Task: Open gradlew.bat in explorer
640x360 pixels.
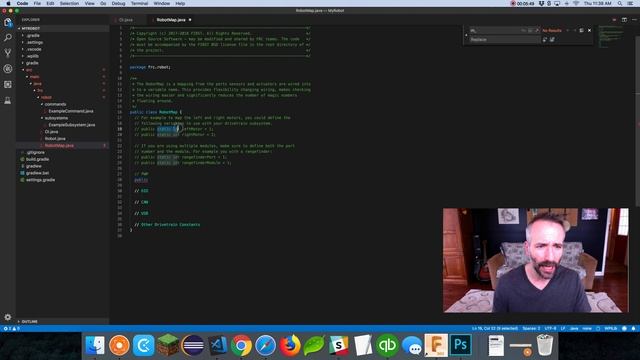Action: pyautogui.click(x=37, y=173)
